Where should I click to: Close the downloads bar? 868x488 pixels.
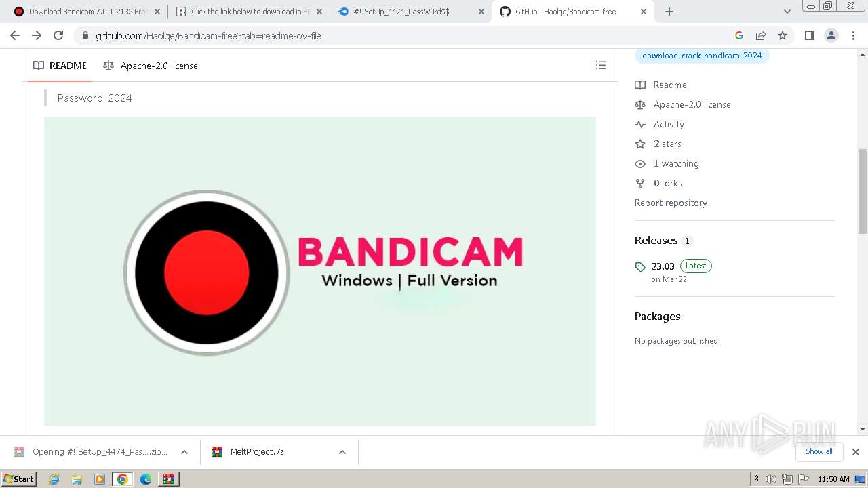tap(856, 452)
